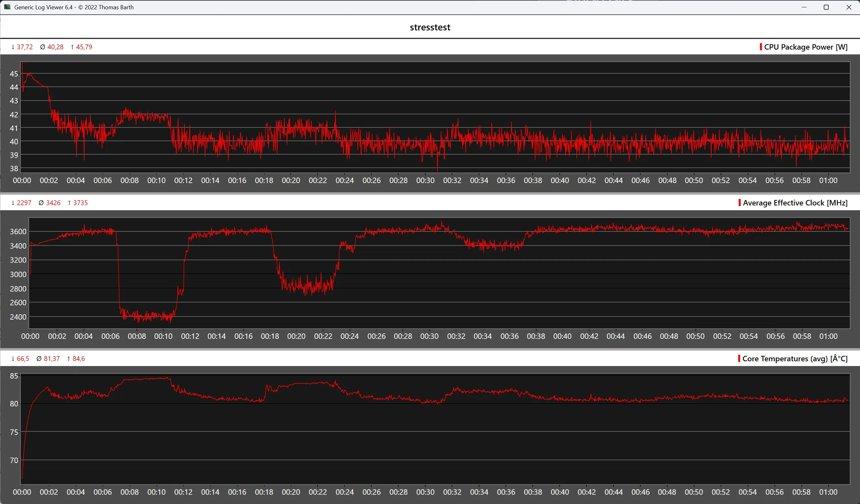The height and width of the screenshot is (504, 860).
Task: Click the temperature maximum value 84,6
Action: click(79, 359)
